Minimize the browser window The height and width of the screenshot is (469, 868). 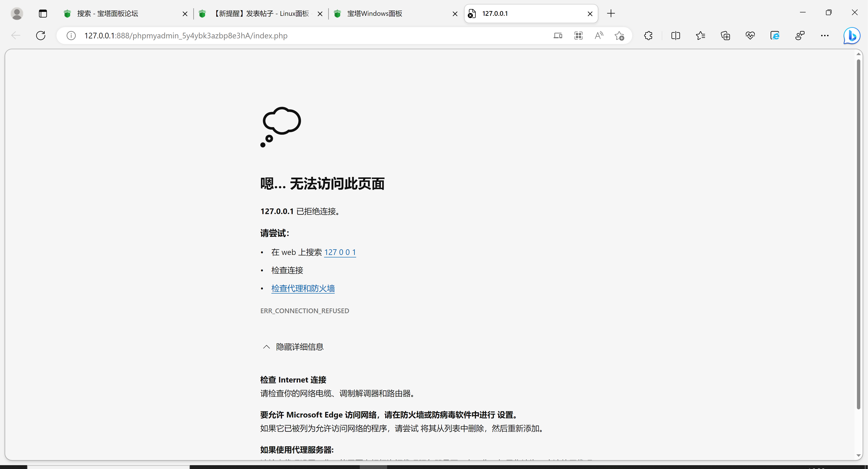[x=803, y=12]
